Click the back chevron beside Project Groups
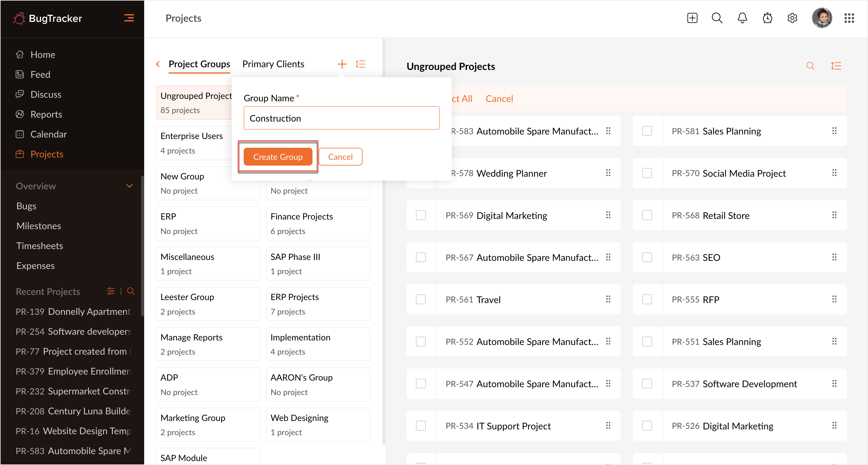Image resolution: width=868 pixels, height=465 pixels. tap(158, 64)
